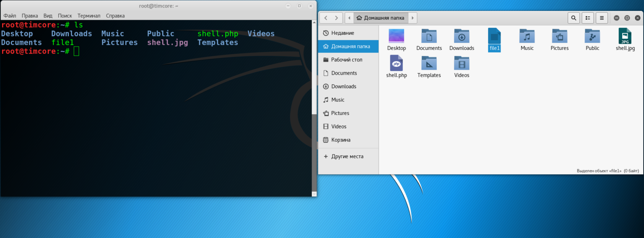Open the Downloads folder icon in grid
Viewport: 644px width, 238px height.
point(462,37)
